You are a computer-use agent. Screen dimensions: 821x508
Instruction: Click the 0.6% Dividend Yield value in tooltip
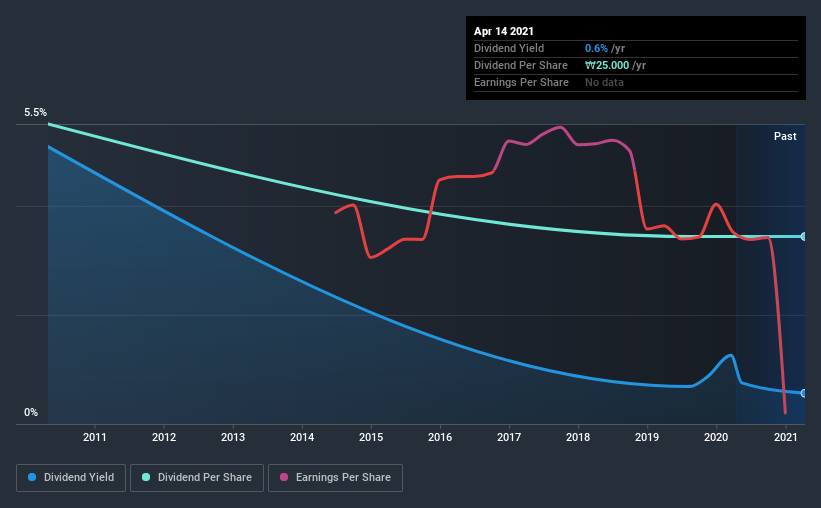pos(596,48)
